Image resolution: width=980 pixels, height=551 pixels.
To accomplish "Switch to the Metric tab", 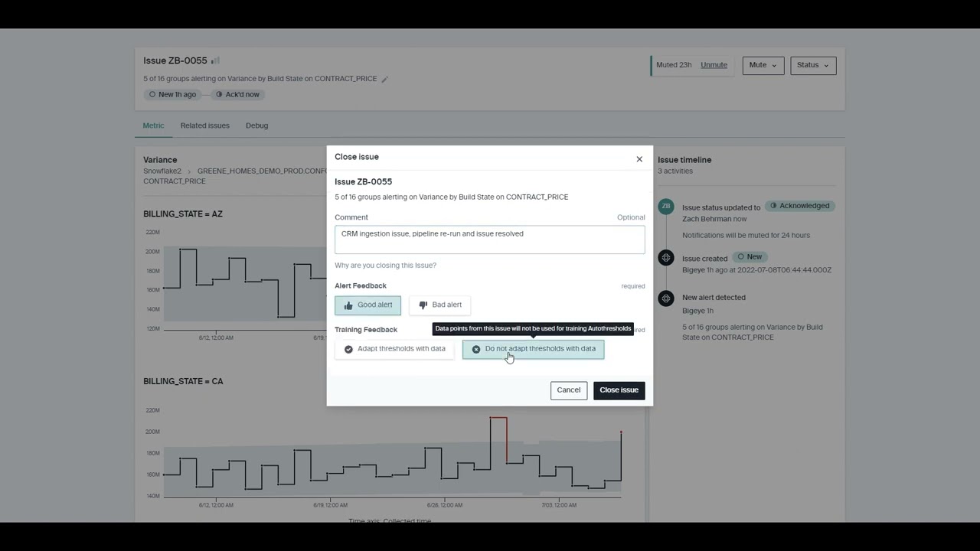I will pyautogui.click(x=153, y=126).
